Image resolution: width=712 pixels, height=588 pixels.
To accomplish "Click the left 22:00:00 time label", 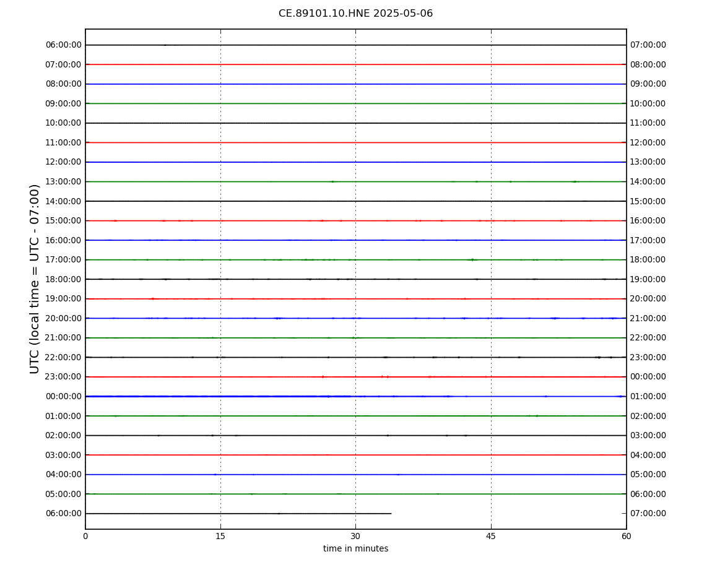I will (63, 357).
